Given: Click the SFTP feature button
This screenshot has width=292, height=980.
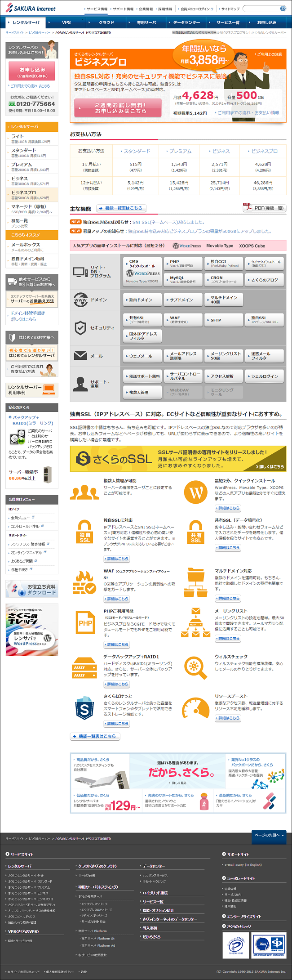Looking at the screenshot, I should pos(223,320).
